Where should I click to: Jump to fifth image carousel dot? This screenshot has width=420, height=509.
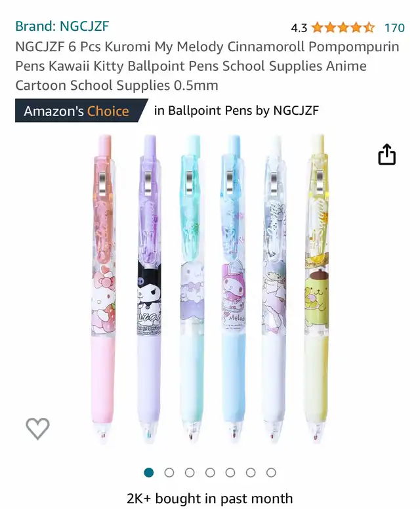230,473
